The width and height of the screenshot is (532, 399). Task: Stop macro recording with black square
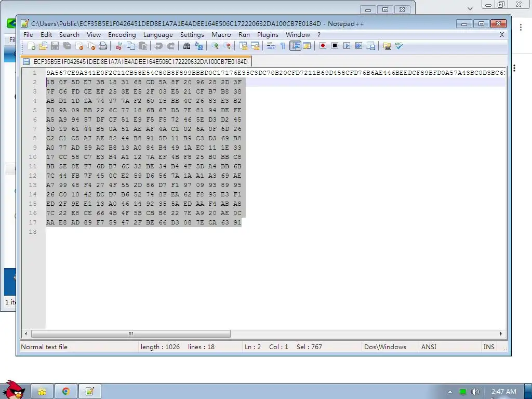tap(335, 46)
